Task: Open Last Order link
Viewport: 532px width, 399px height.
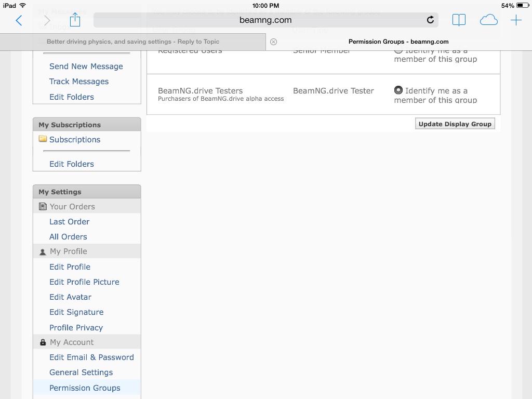Action: coord(70,222)
